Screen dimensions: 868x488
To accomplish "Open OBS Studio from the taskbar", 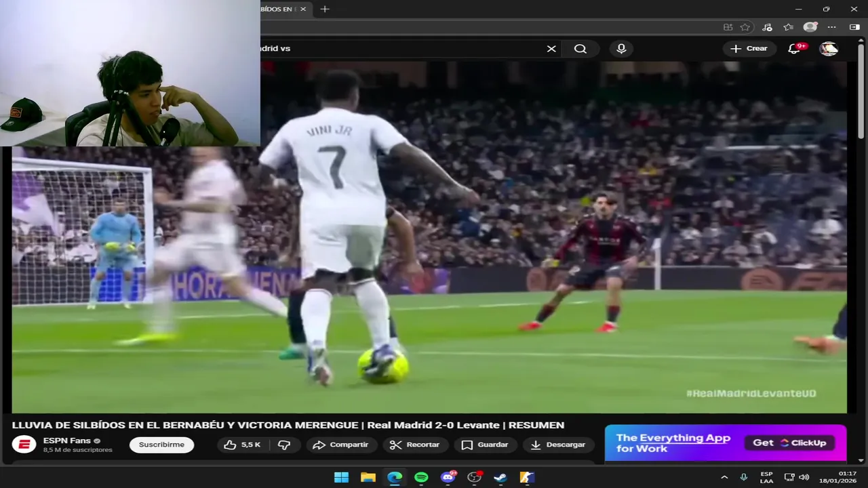I will click(474, 477).
